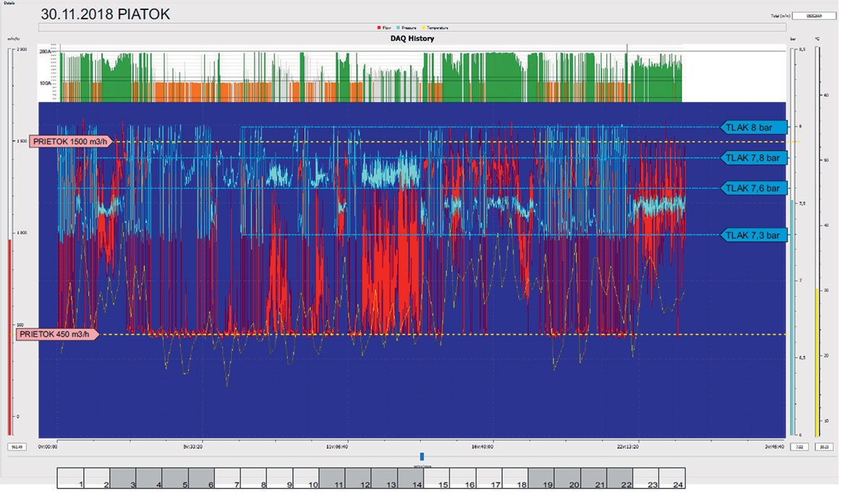Select the TLAK 7,3 bar marker

(753, 234)
